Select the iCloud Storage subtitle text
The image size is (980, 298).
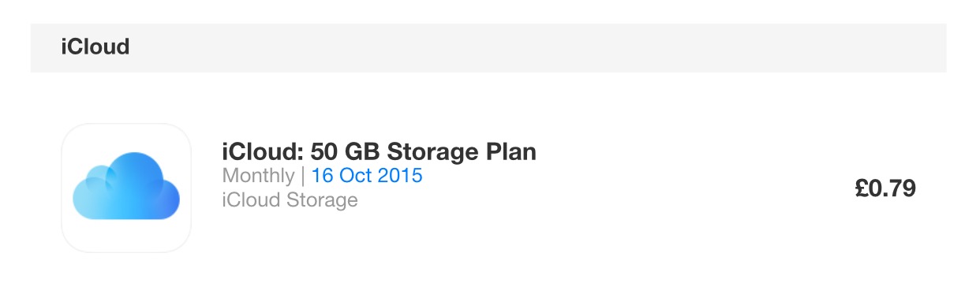(x=290, y=200)
